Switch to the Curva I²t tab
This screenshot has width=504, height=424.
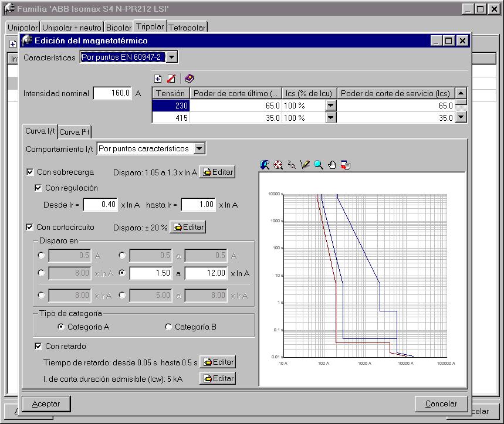coord(75,132)
